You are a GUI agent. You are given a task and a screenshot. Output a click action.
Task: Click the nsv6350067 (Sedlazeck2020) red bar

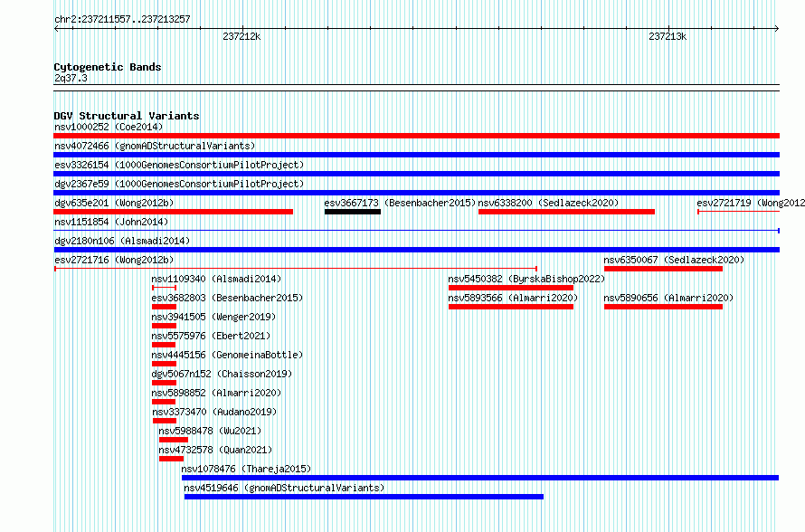coord(663,269)
